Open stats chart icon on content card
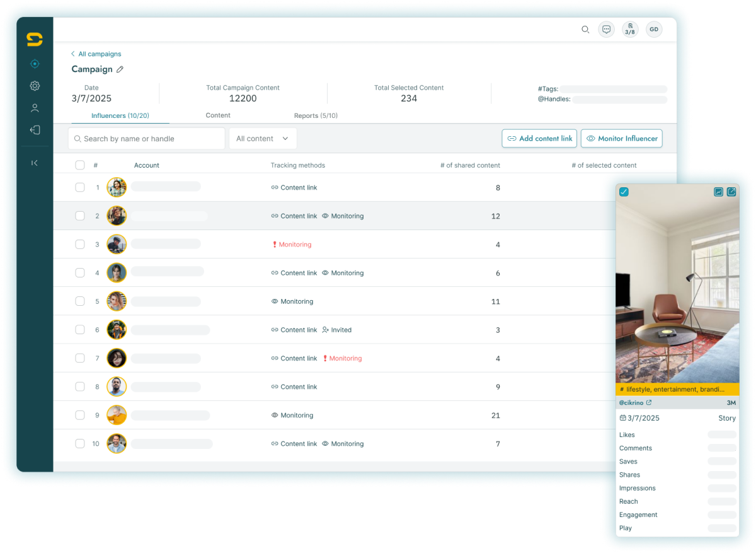 point(718,192)
